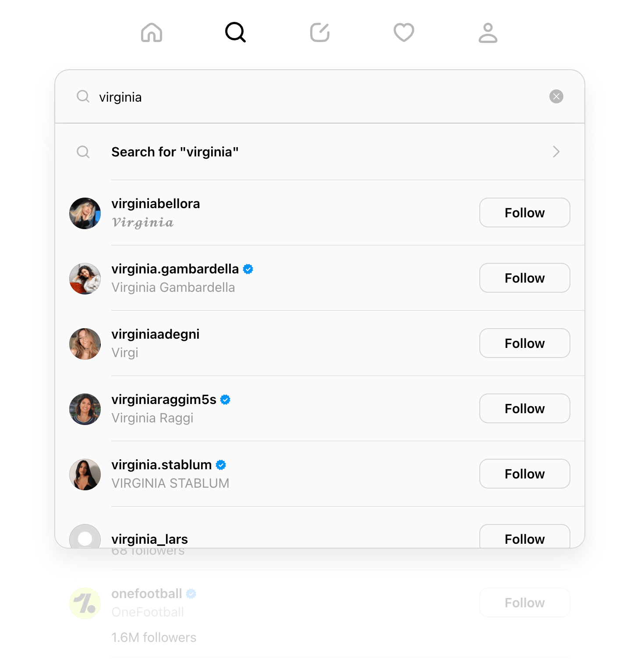
Task: Open Activity via the heart icon
Action: 403,33
